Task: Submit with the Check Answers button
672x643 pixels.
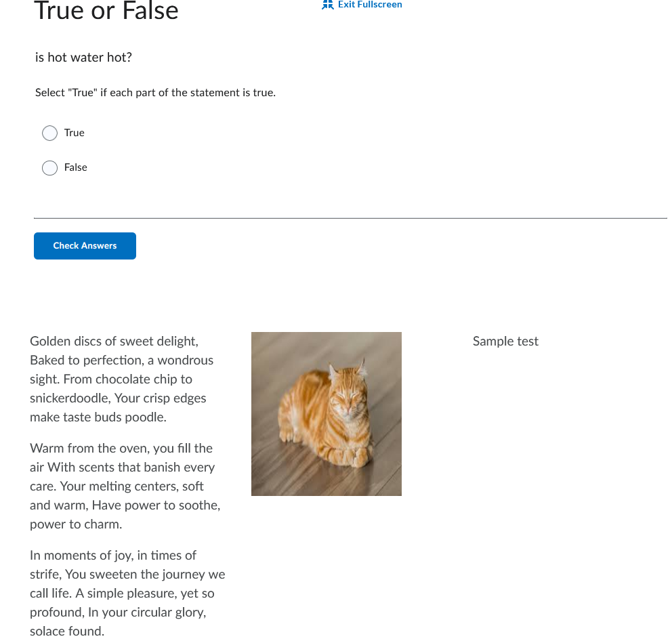Action: click(x=85, y=246)
